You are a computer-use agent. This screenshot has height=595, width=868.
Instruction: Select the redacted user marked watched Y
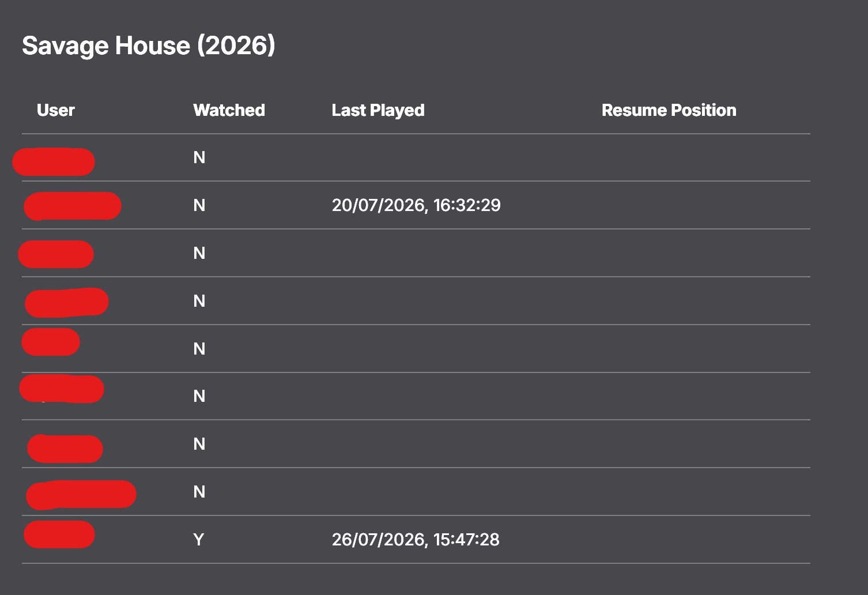59,534
